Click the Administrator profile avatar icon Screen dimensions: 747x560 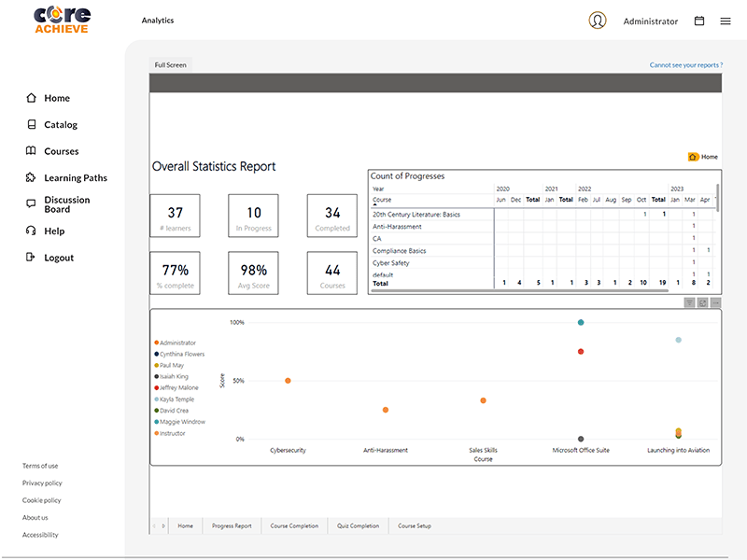[598, 21]
